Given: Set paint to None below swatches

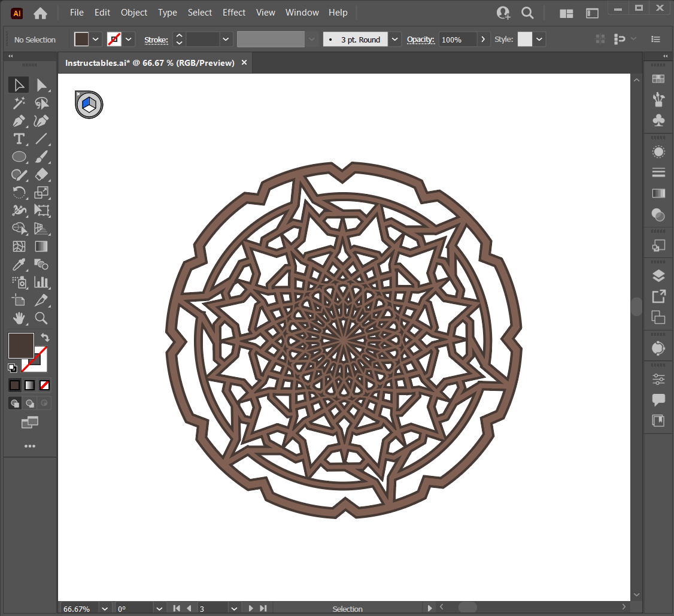Looking at the screenshot, I should pyautogui.click(x=44, y=385).
